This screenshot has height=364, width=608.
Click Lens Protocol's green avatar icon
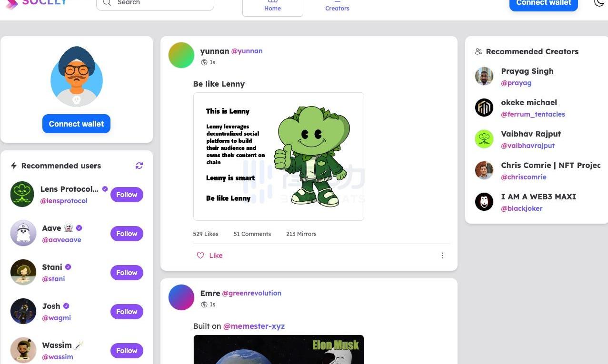(22, 194)
